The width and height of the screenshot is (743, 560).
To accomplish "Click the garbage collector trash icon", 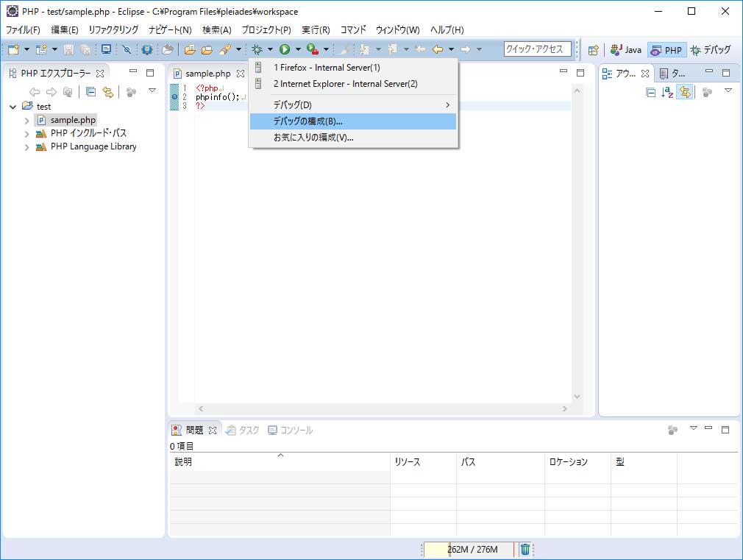I will point(525,549).
